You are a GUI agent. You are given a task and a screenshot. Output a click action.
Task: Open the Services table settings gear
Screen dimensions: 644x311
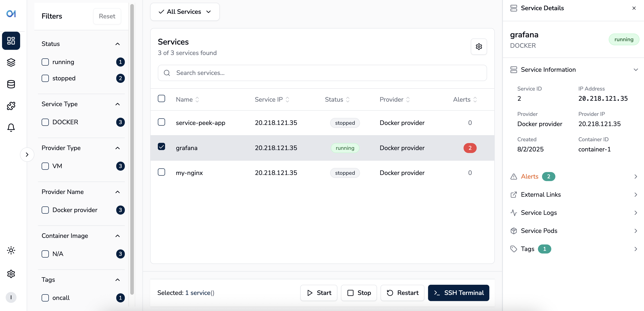[479, 47]
